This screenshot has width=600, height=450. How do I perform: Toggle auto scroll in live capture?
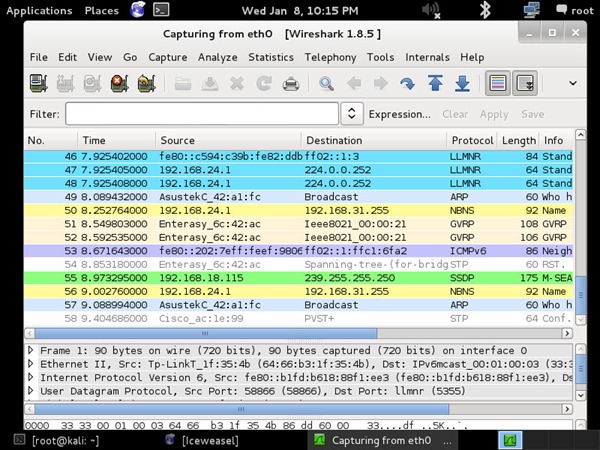(525, 83)
